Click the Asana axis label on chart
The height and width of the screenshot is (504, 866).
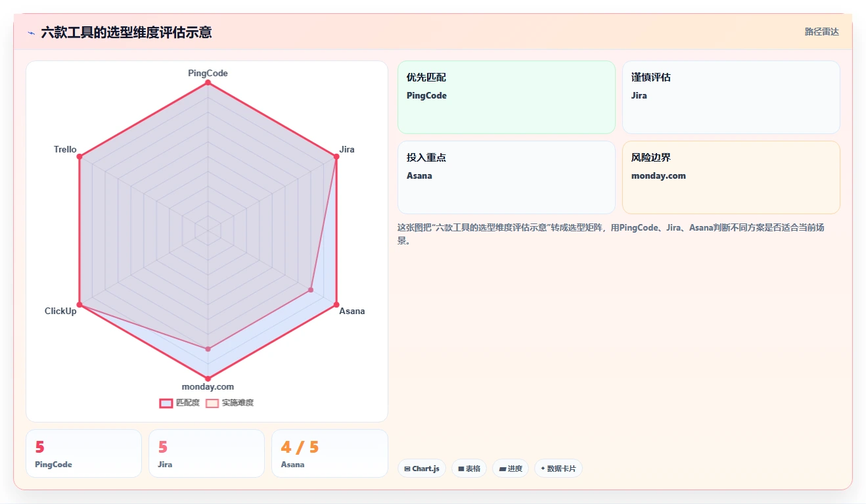click(352, 311)
